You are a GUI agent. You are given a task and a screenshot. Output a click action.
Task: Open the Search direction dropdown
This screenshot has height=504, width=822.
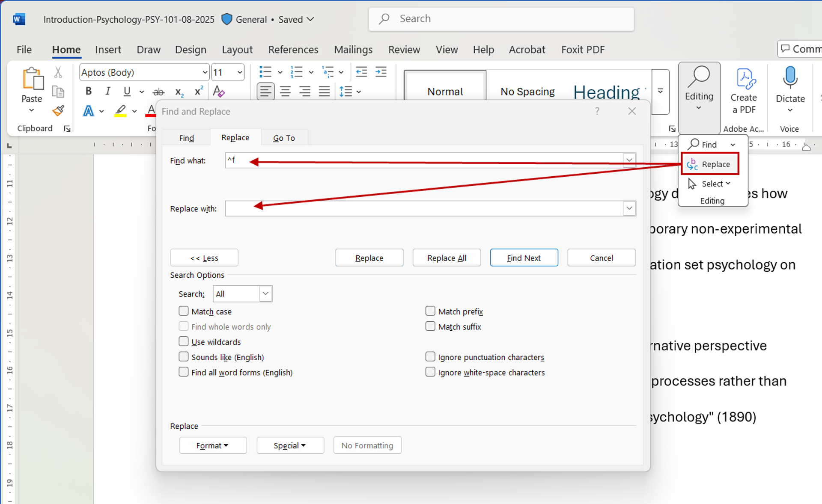pyautogui.click(x=265, y=294)
